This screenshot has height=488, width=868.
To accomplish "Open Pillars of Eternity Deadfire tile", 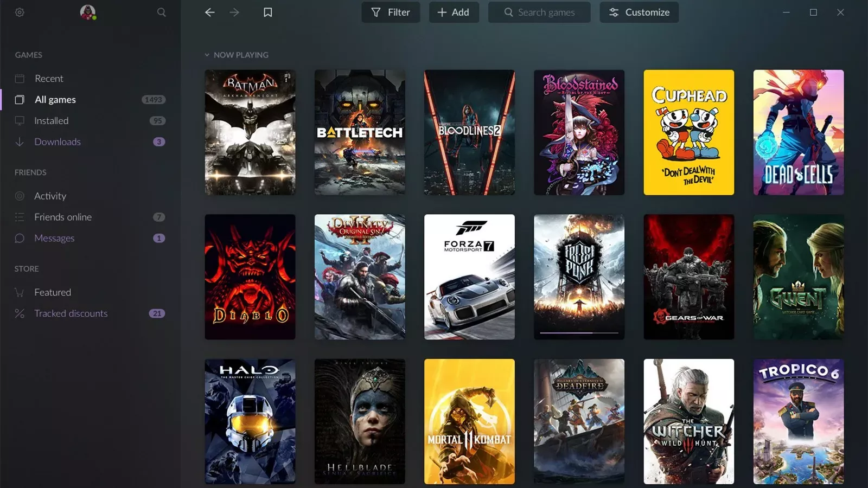I will (x=579, y=421).
